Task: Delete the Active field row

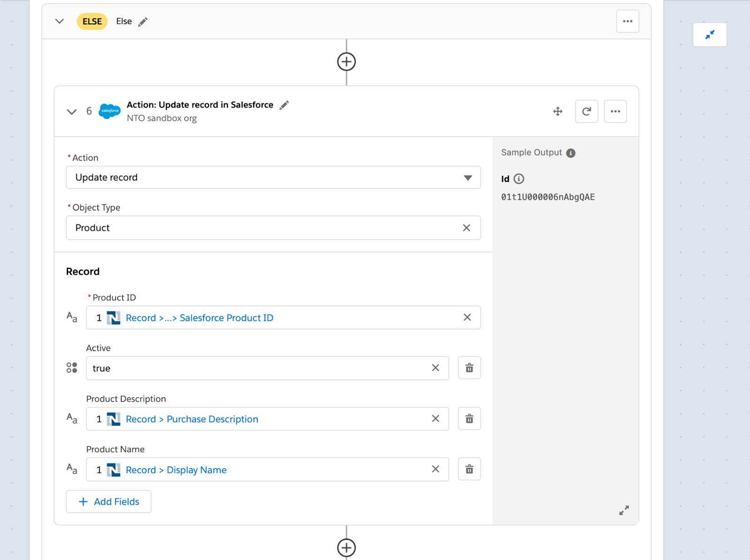Action: pyautogui.click(x=469, y=368)
